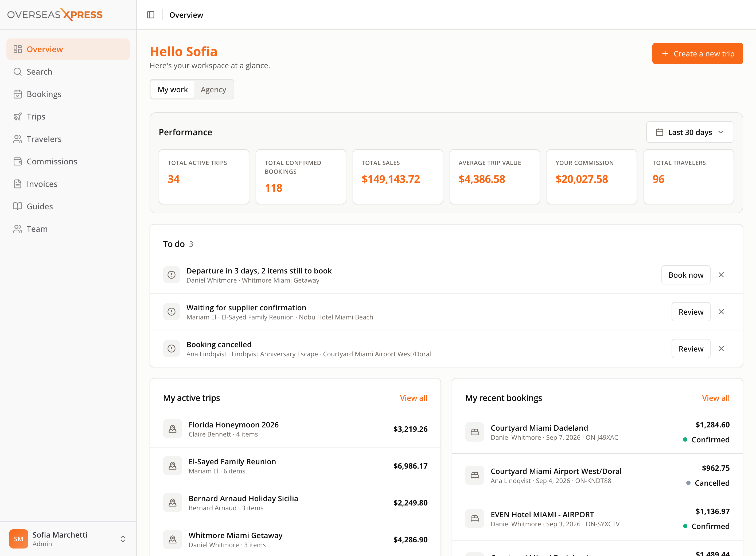Viewport: 756px width, 556px height.
Task: Click the Total Active Trips card
Action: 204,177
